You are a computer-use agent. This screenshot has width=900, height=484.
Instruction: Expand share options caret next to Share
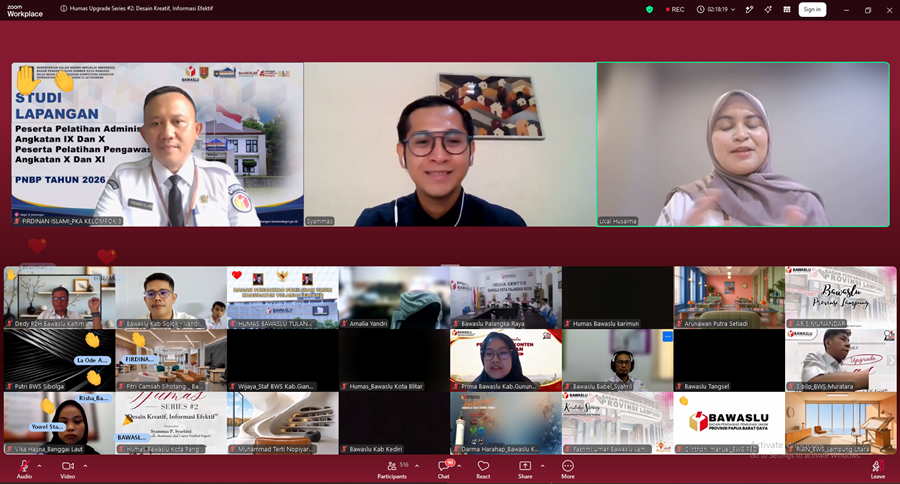point(542,466)
